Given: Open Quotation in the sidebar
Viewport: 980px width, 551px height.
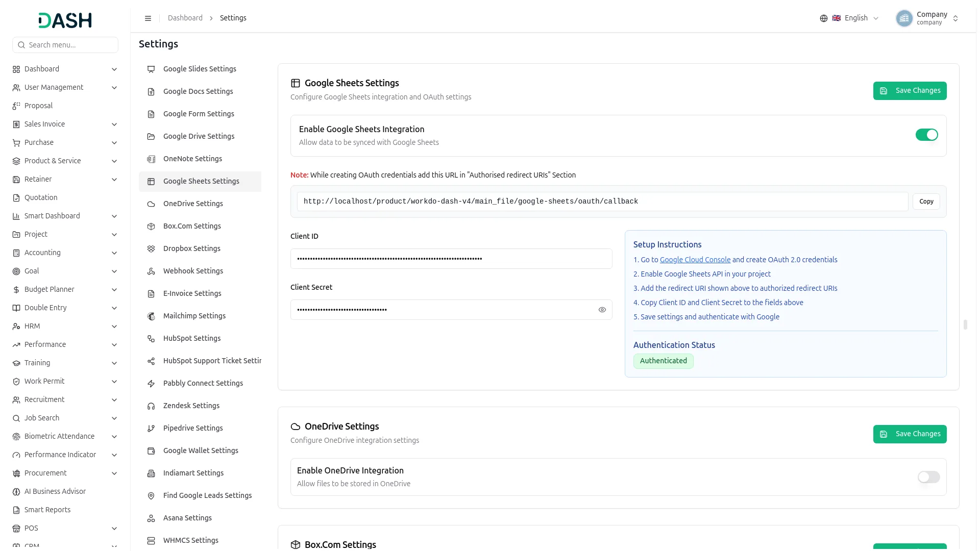Looking at the screenshot, I should coord(65,198).
